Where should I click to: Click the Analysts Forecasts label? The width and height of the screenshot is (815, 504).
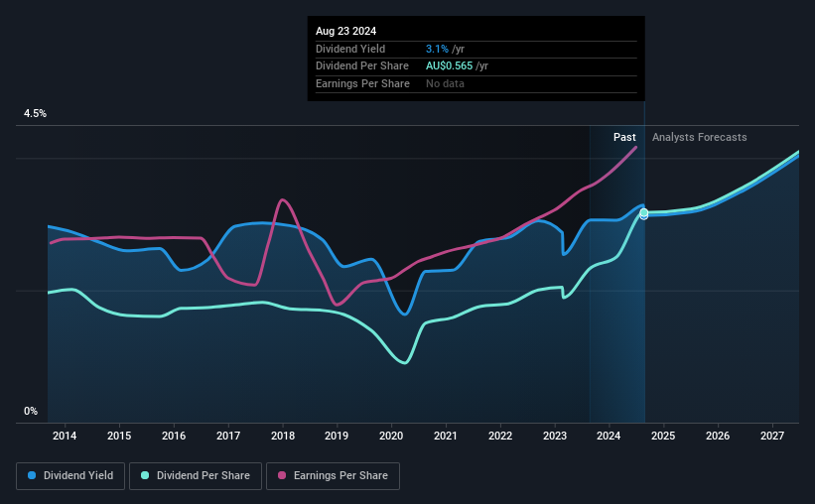click(700, 137)
